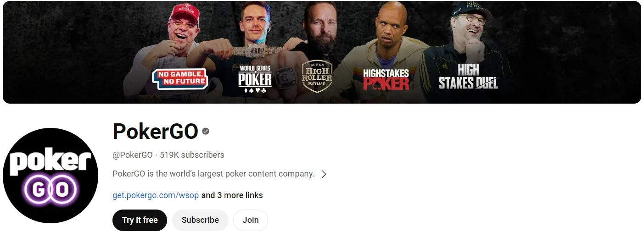644x232 pixels.
Task: Open the 'world's largest poker content company' description
Action: [x=213, y=174]
